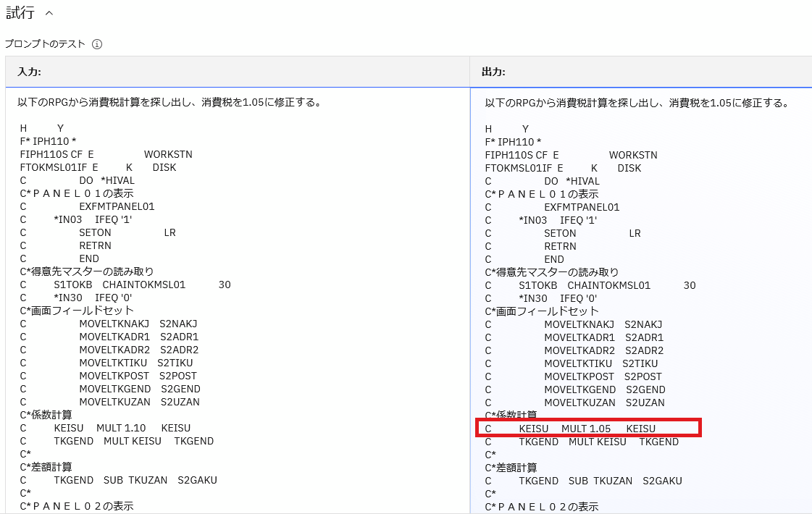812x514 pixels.
Task: Select input line '*IN03 IFEQ '1''
Action: point(75,220)
